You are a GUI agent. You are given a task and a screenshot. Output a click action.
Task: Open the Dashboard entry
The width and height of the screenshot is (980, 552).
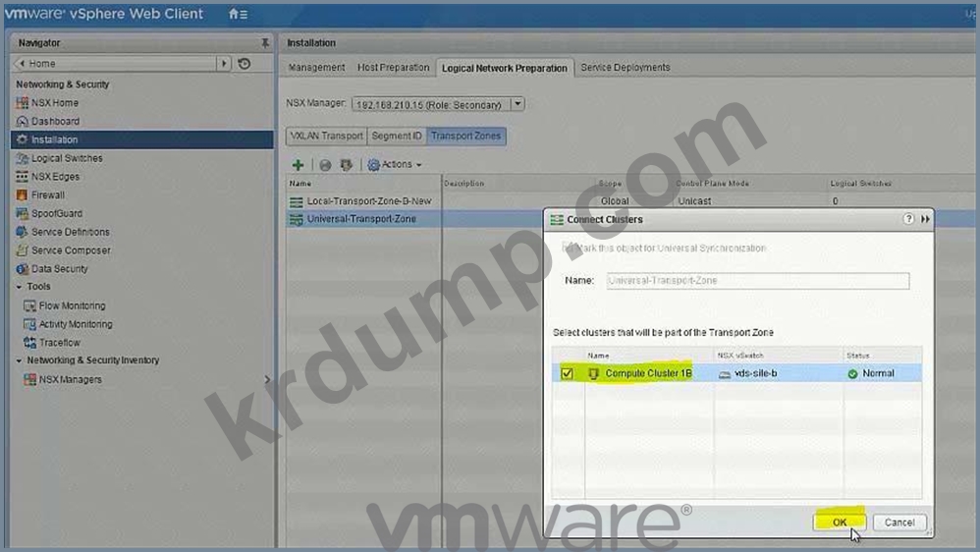55,121
